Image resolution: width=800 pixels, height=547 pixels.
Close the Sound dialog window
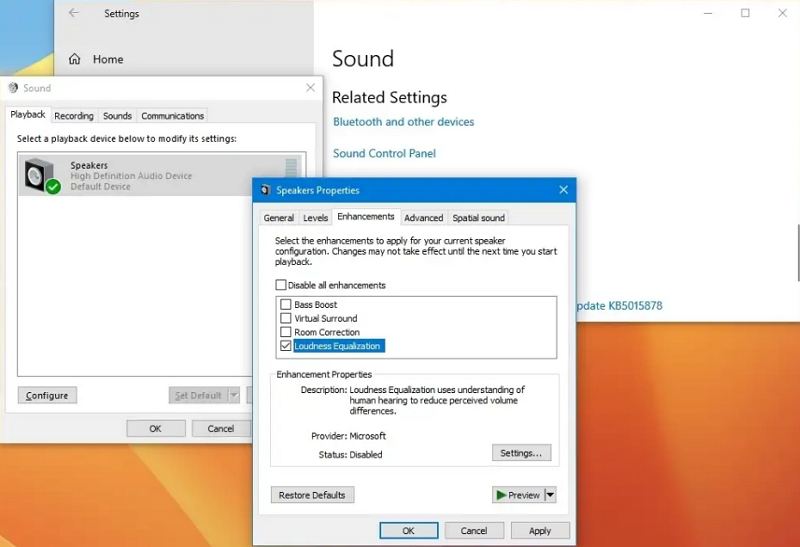(x=310, y=88)
